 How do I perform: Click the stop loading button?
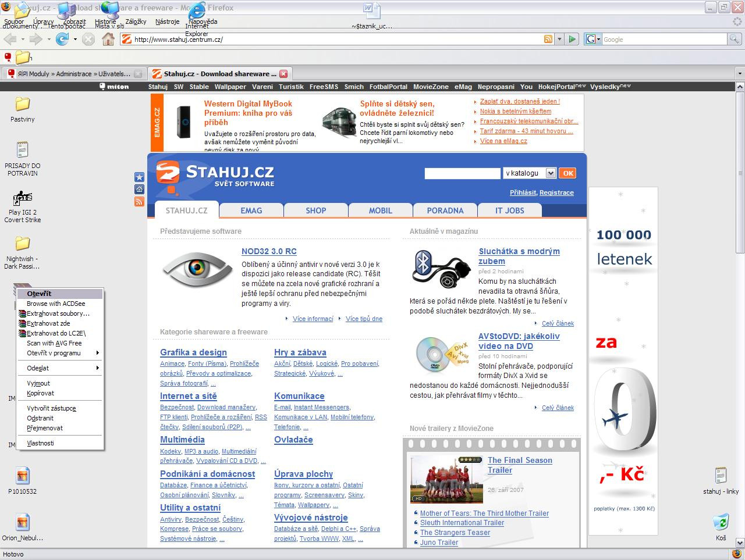(88, 39)
